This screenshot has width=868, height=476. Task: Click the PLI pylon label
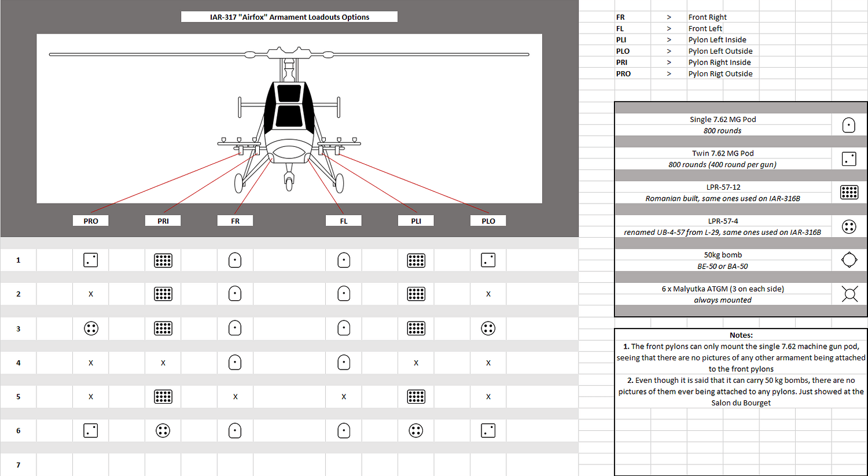pyautogui.click(x=416, y=221)
